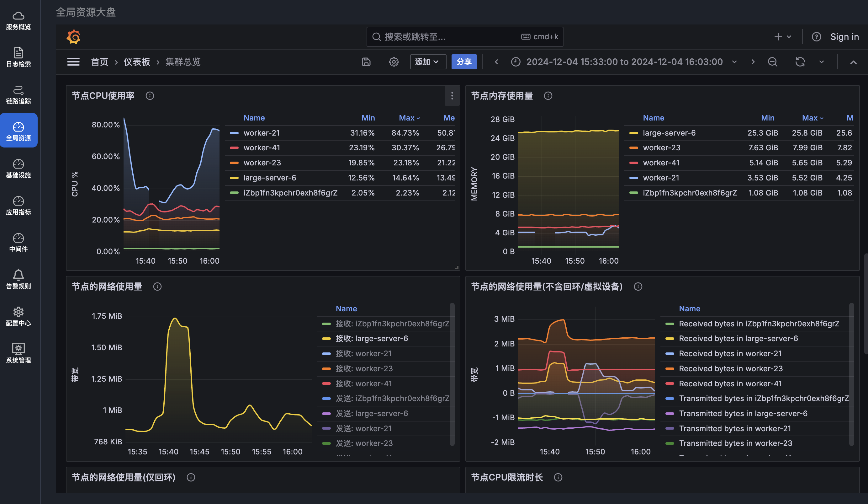868x504 pixels.
Task: Collapse top toolbar with up chevron
Action: point(853,62)
